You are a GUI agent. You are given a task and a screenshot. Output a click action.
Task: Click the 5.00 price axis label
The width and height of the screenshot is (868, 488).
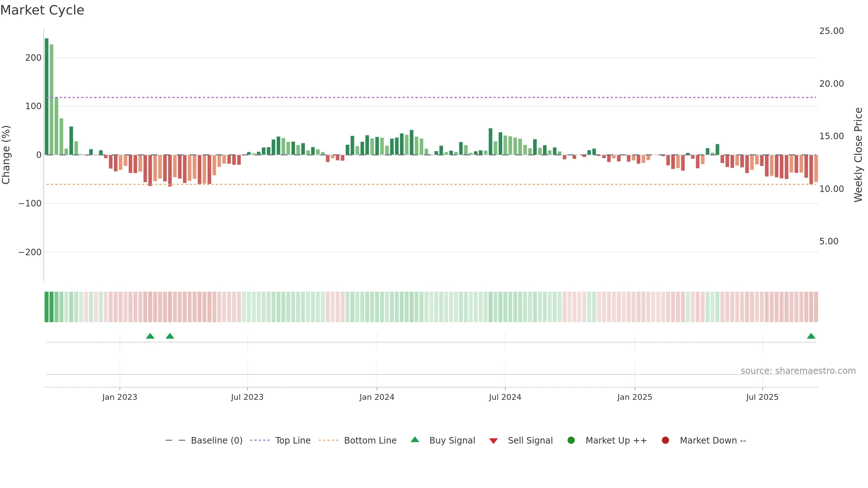pos(829,241)
